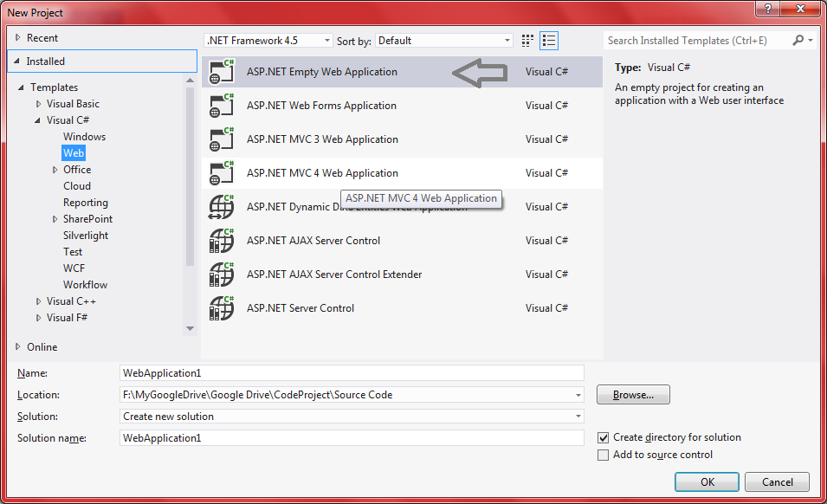The width and height of the screenshot is (827, 504).
Task: Click the templates tree scroll up arrow
Action: 190,81
